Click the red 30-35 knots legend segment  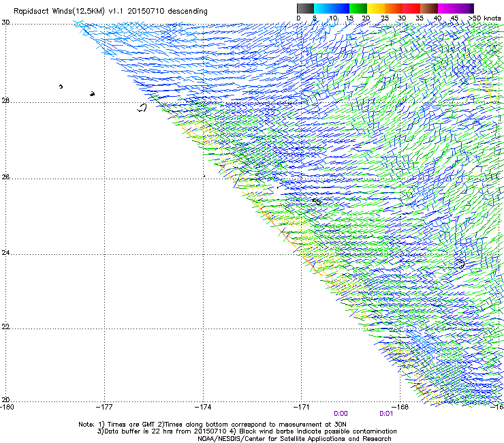pos(411,8)
